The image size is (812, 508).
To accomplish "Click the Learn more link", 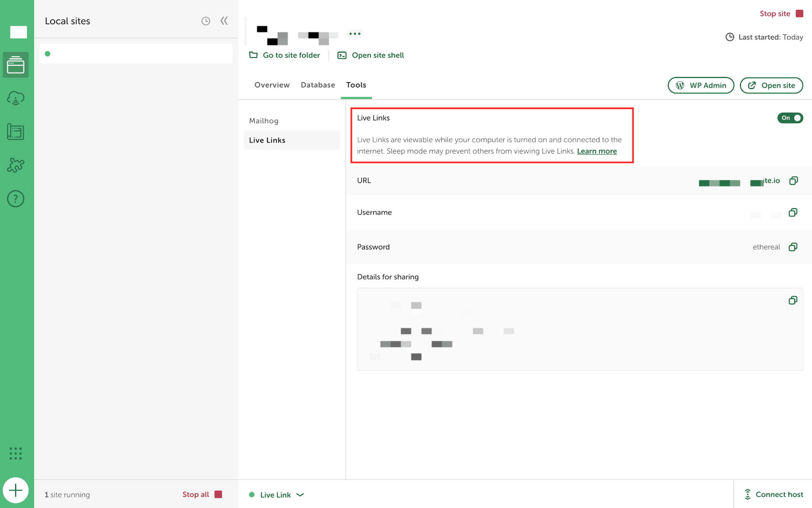I will point(597,151).
